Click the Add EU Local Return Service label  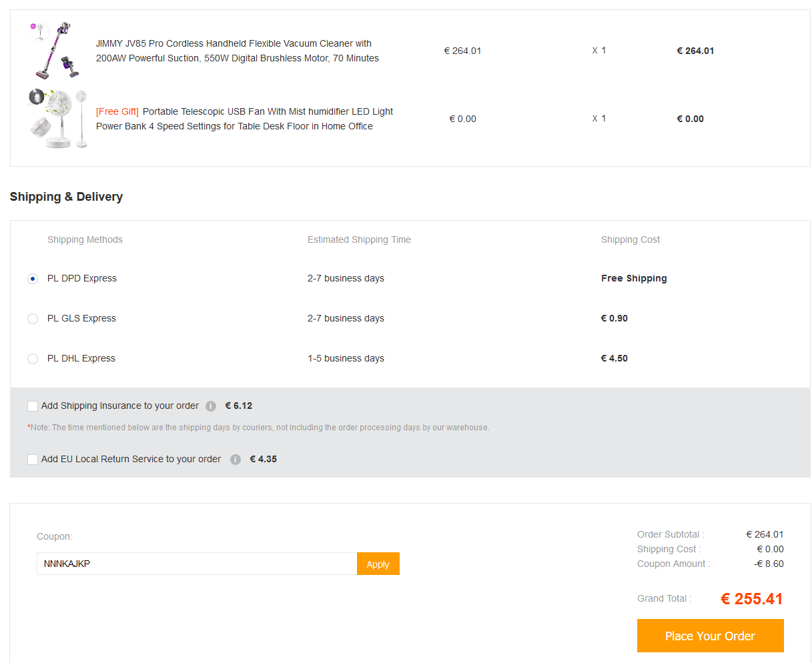click(x=131, y=459)
